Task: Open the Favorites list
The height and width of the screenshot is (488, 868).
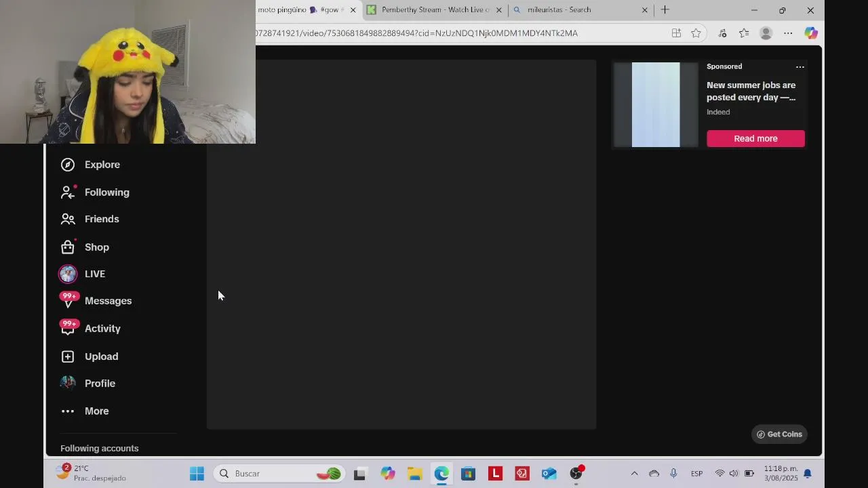Action: tap(744, 33)
